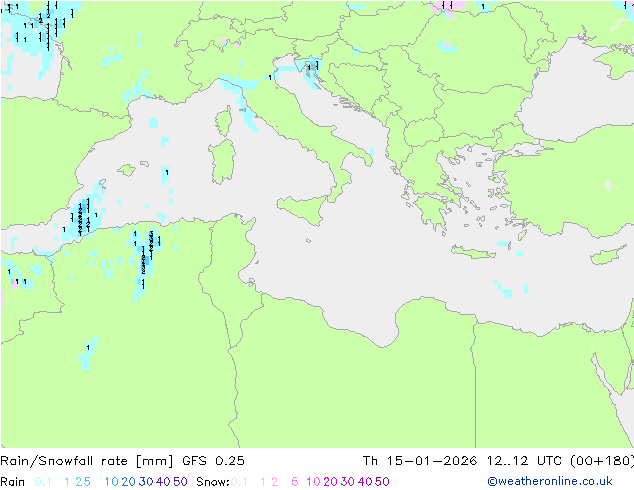Image resolution: width=634 pixels, height=490 pixels.
Task: Select the Rain legend value 30
Action: point(146,482)
